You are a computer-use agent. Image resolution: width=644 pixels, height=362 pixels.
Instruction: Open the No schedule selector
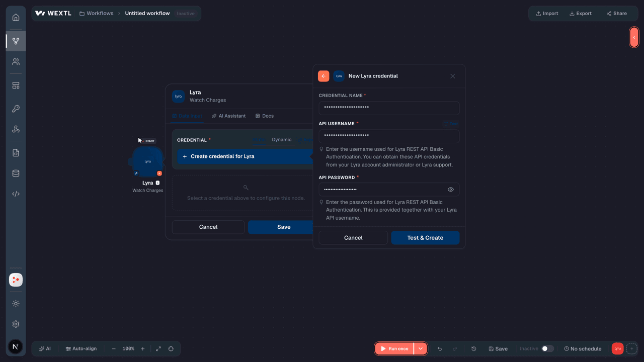[x=583, y=349]
